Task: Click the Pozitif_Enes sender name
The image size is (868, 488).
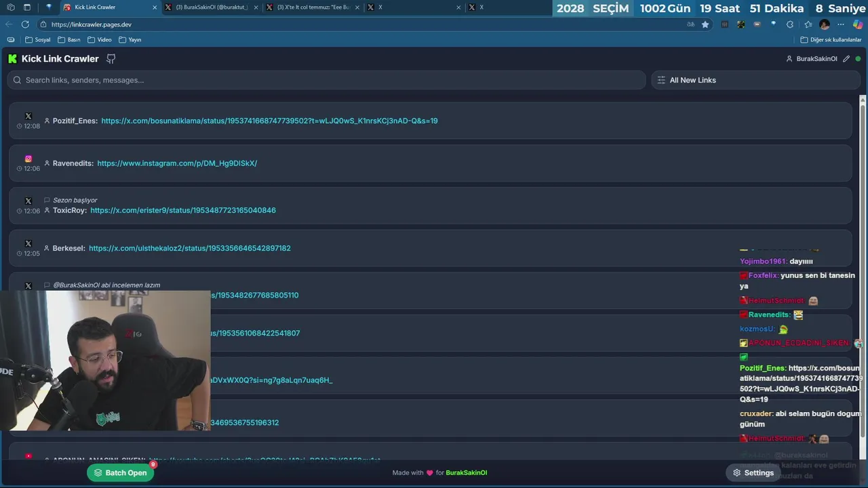Action: [x=75, y=121]
